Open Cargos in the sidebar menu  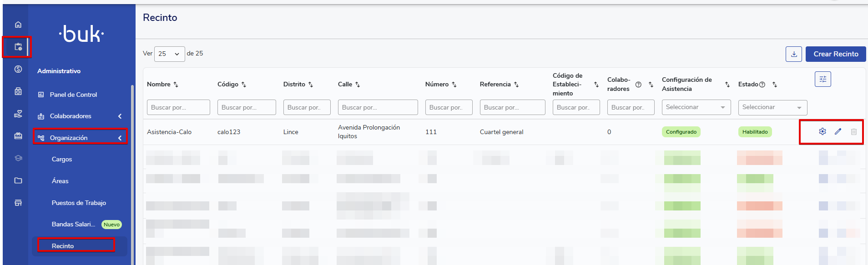pyautogui.click(x=62, y=160)
